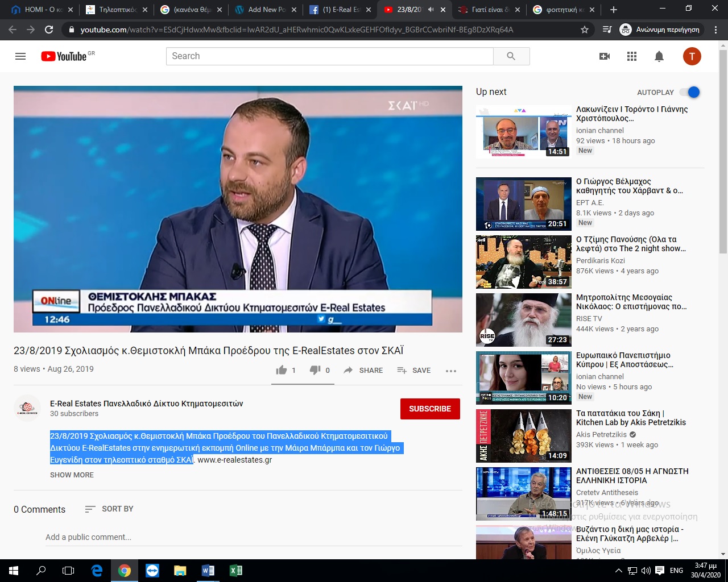Open Windows taskbar search
728x582 pixels.
pyautogui.click(x=41, y=571)
